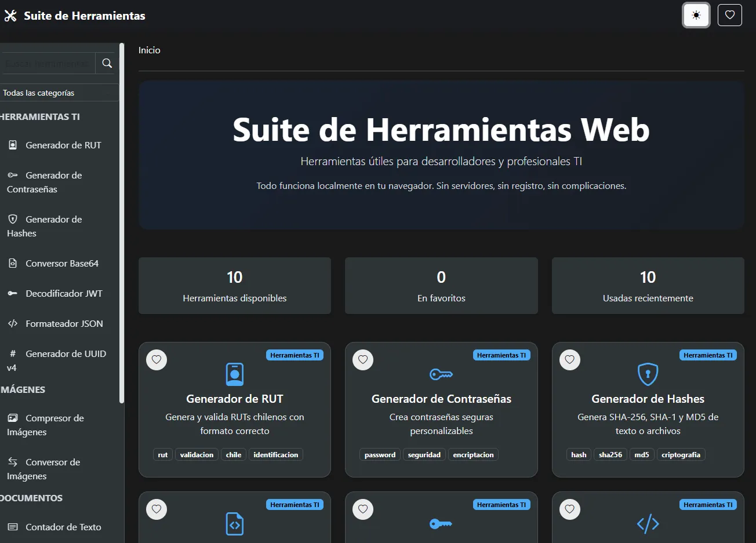Click the 'Herramientas TI' badge on the RUT card

click(295, 355)
